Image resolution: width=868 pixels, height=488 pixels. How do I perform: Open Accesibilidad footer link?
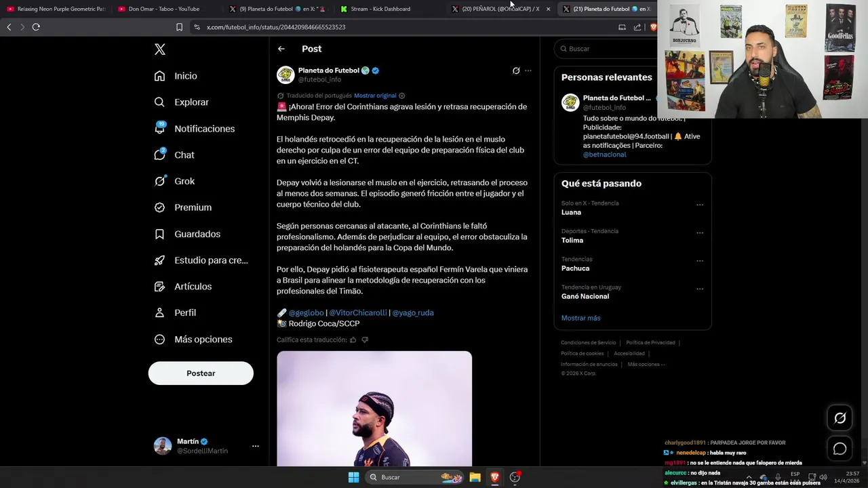[x=629, y=354]
